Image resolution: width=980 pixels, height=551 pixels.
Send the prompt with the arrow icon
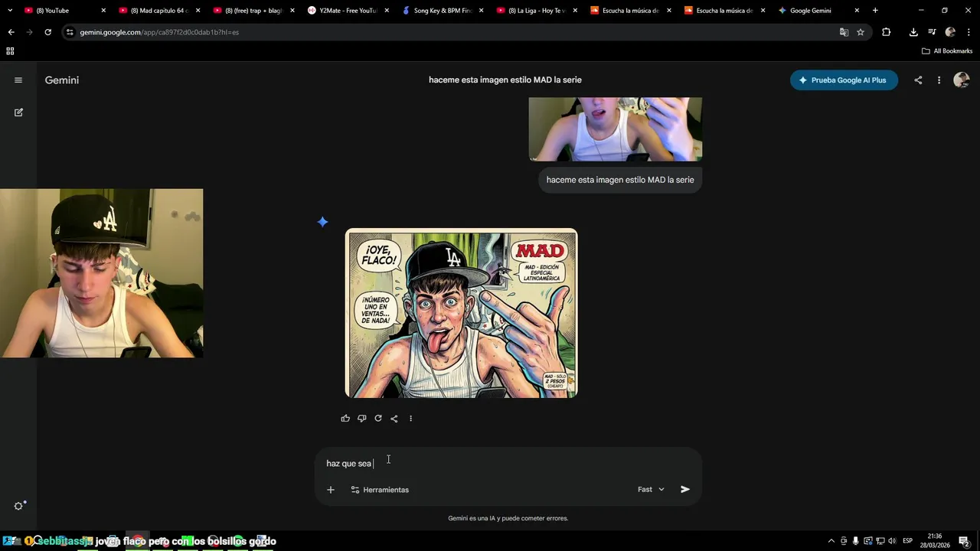(x=685, y=490)
